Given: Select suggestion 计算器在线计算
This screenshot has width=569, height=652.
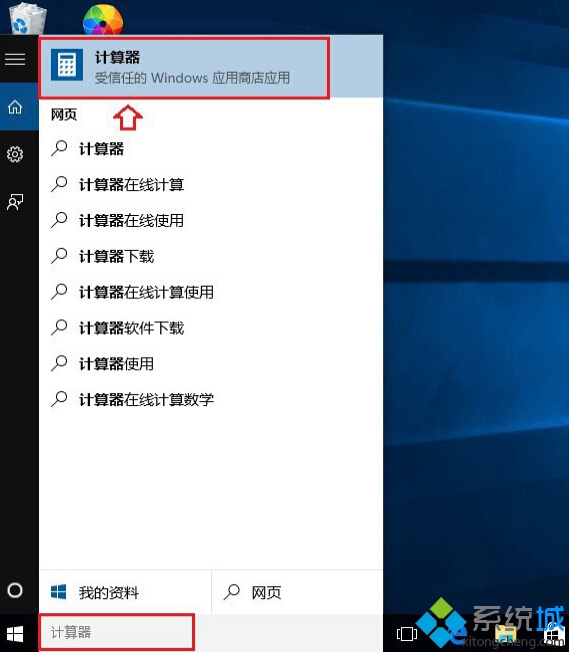Looking at the screenshot, I should (211, 185).
